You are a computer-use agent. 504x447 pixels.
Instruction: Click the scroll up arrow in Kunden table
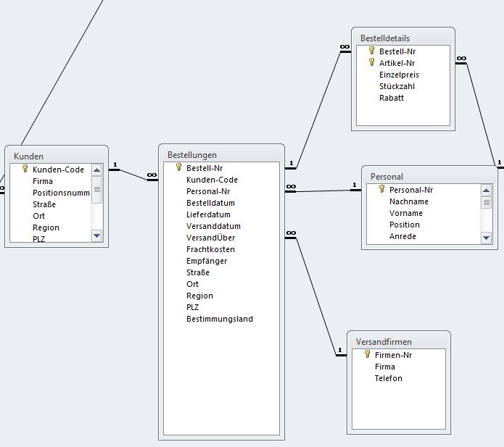[96, 170]
